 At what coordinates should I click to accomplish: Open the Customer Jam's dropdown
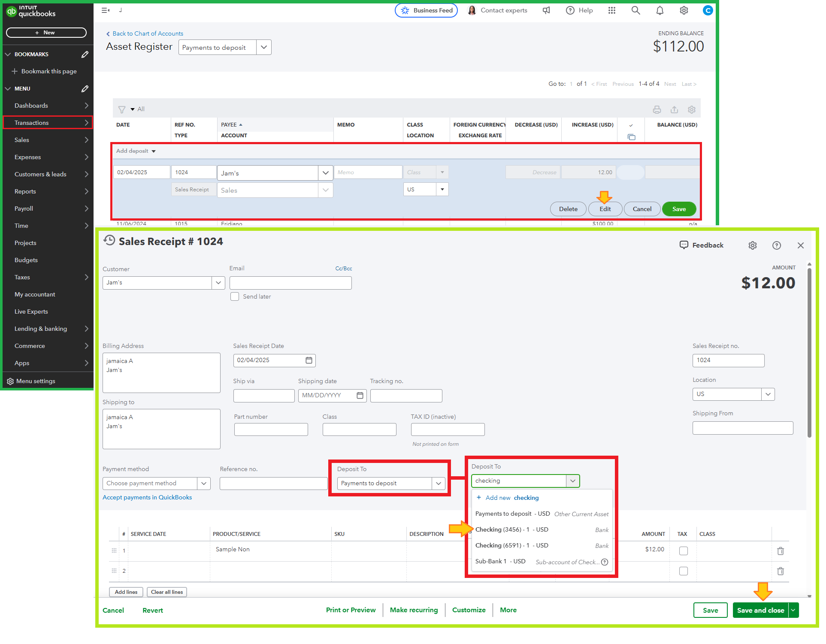coord(218,283)
